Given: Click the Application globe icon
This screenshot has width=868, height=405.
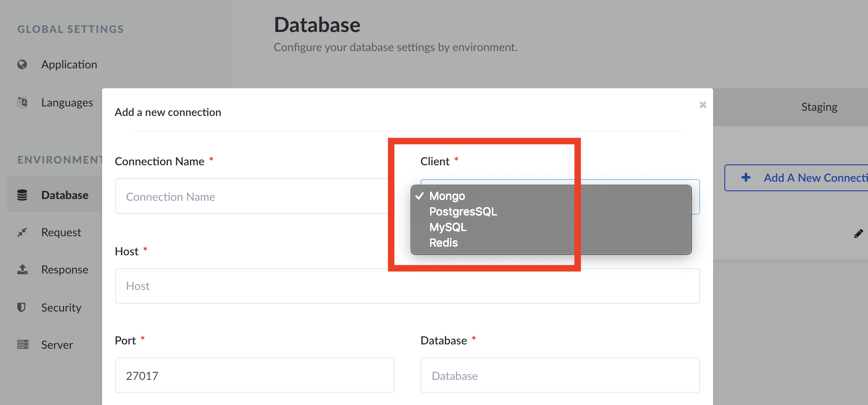Looking at the screenshot, I should 22,64.
